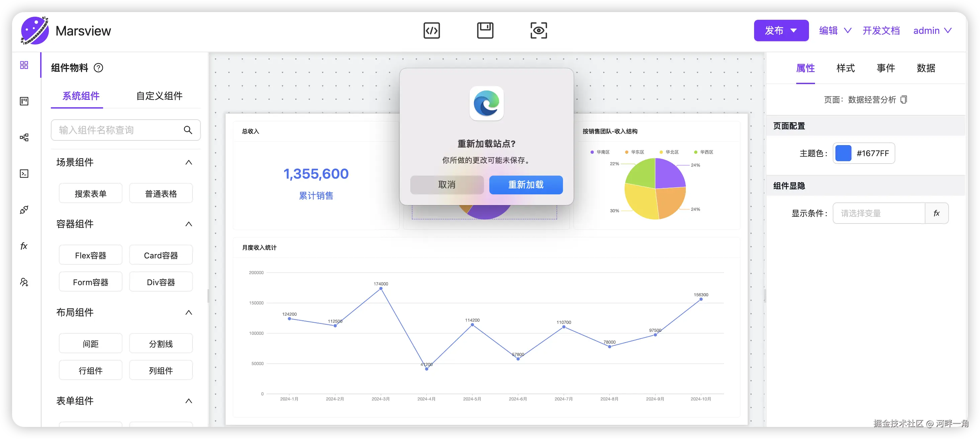980x439 pixels.
Task: Switch to the 样式 tab
Action: [845, 68]
